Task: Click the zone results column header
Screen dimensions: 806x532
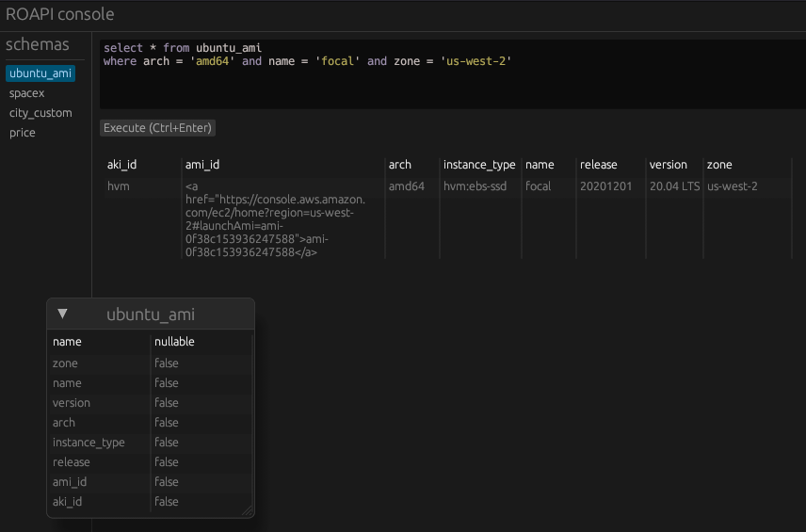Action: 719,165
